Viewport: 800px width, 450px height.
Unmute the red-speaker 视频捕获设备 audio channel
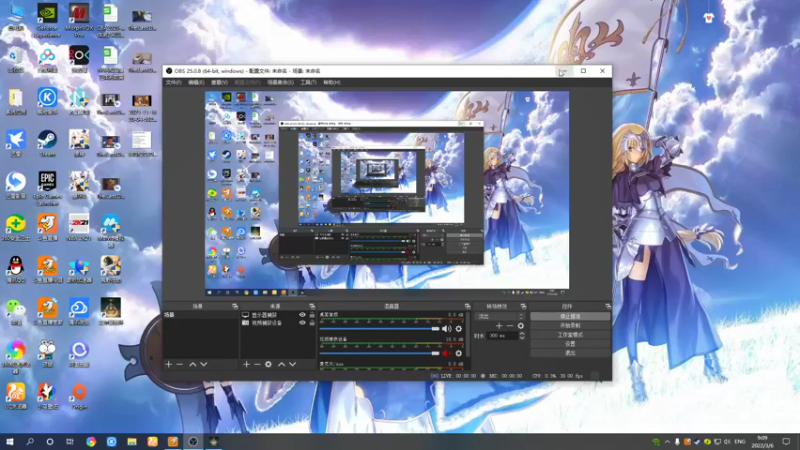tap(446, 353)
